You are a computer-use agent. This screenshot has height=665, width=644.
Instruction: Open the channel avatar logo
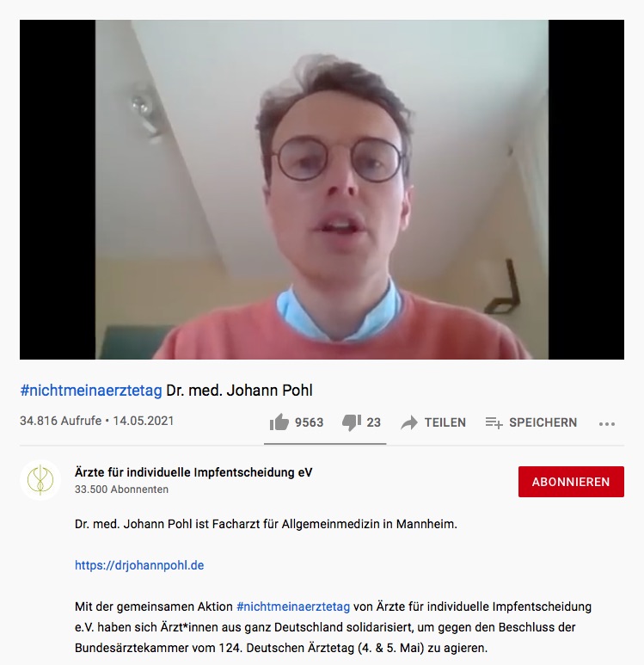pos(40,480)
